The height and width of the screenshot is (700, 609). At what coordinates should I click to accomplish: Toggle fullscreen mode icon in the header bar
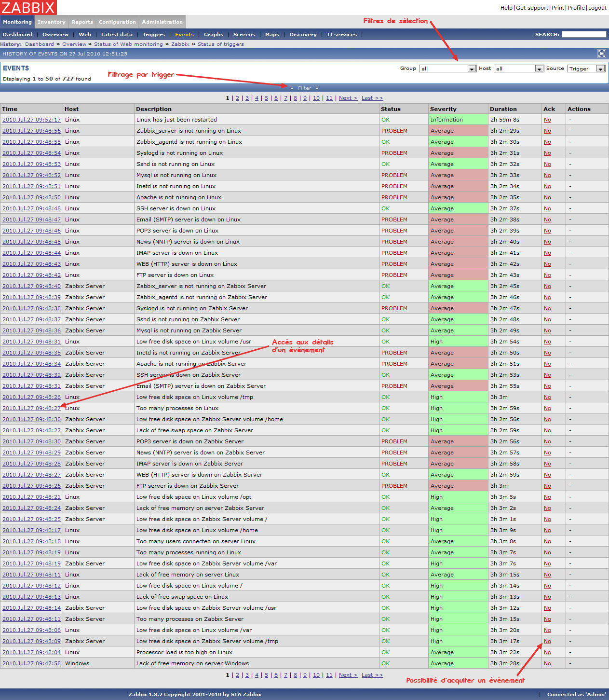[x=601, y=54]
